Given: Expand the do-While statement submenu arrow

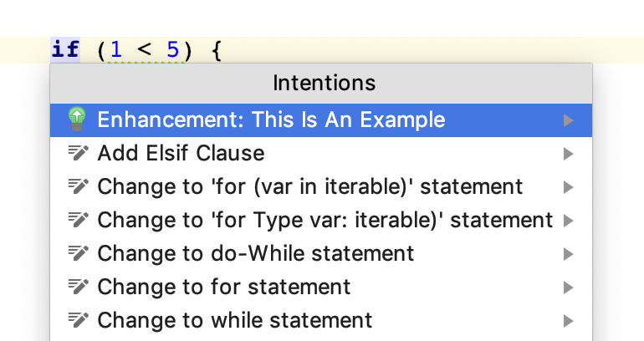Looking at the screenshot, I should (x=569, y=254).
